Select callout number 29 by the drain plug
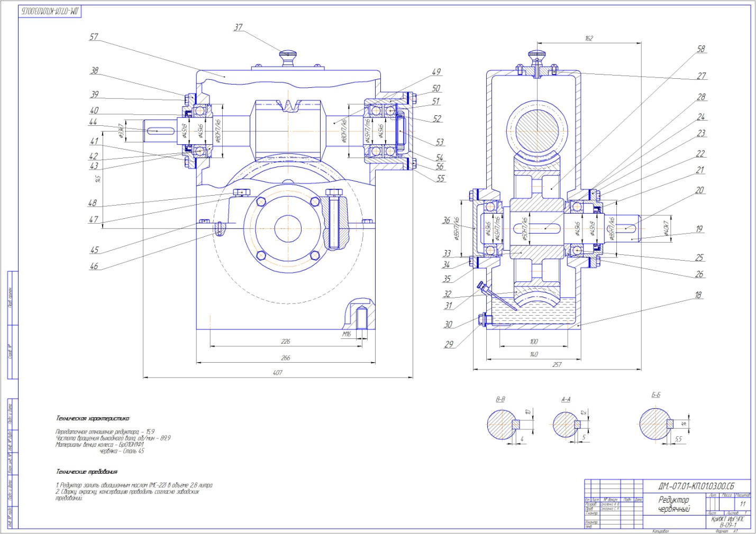The image size is (756, 534). tap(449, 344)
